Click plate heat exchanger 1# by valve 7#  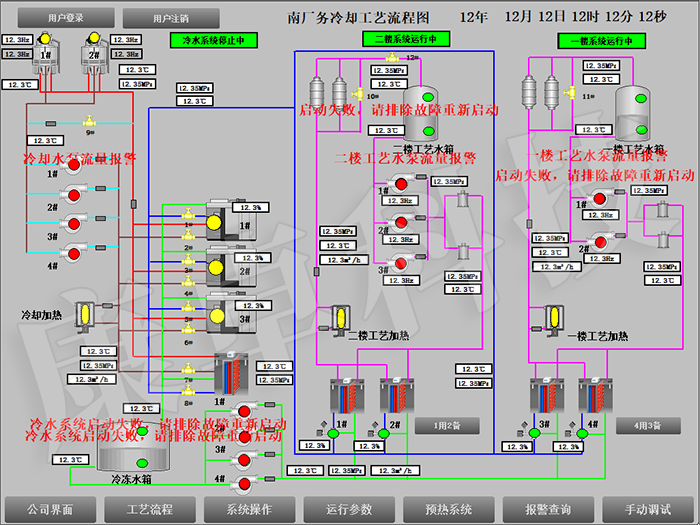[x=231, y=374]
